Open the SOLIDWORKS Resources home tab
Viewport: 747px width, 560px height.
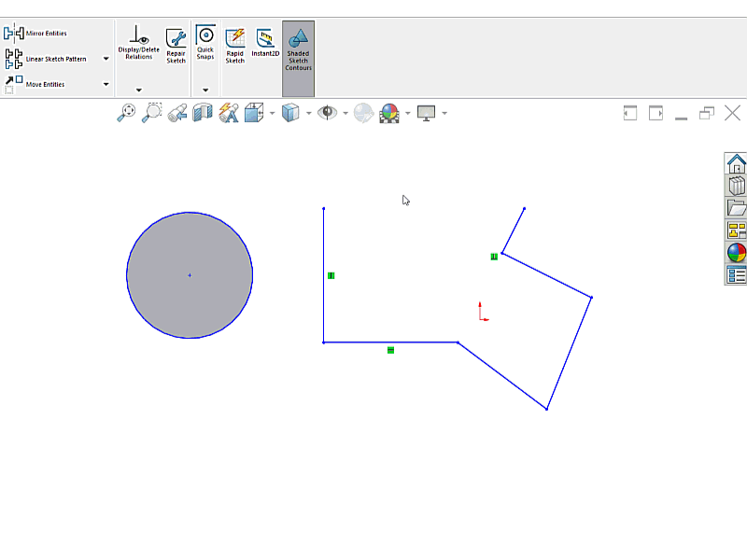[x=736, y=163]
